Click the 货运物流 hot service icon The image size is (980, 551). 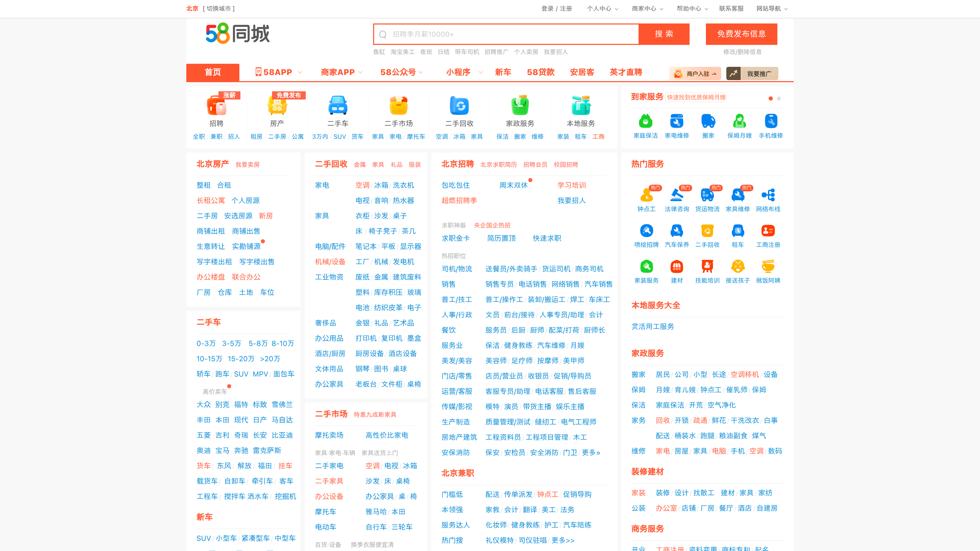[707, 195]
